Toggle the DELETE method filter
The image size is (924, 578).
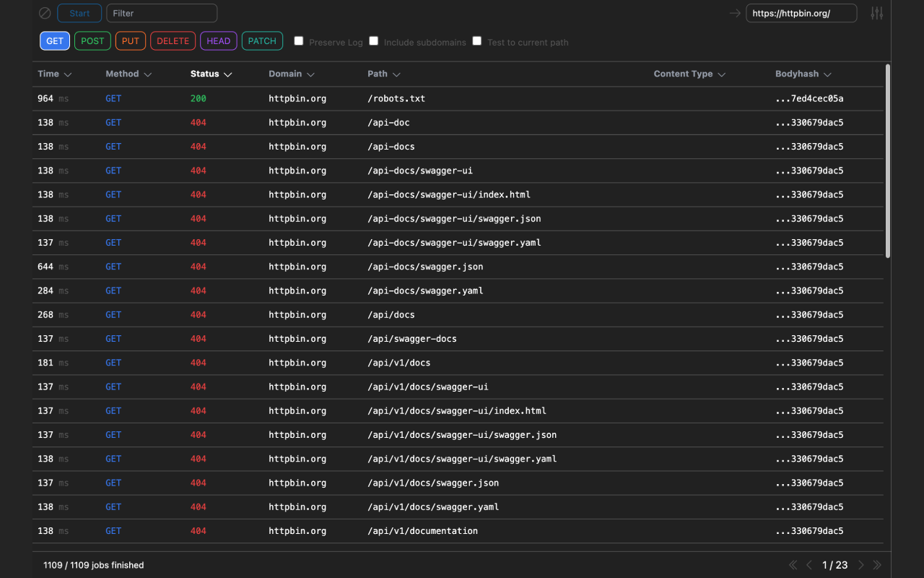[173, 41]
